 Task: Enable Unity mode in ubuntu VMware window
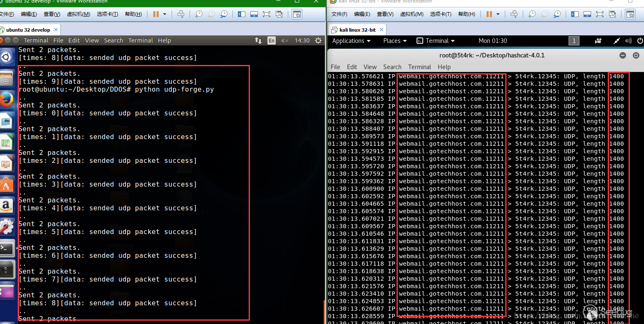(x=279, y=14)
